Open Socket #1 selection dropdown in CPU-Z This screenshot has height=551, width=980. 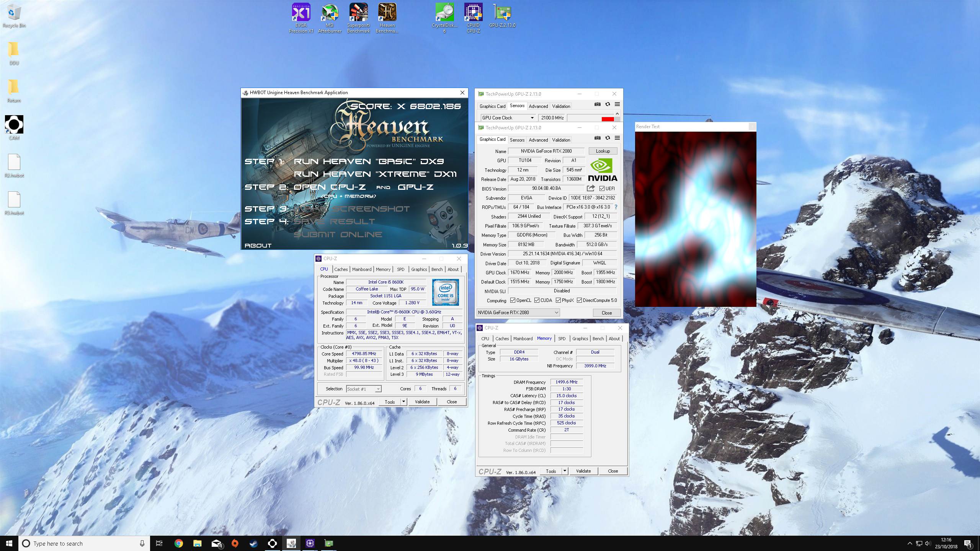pos(364,389)
